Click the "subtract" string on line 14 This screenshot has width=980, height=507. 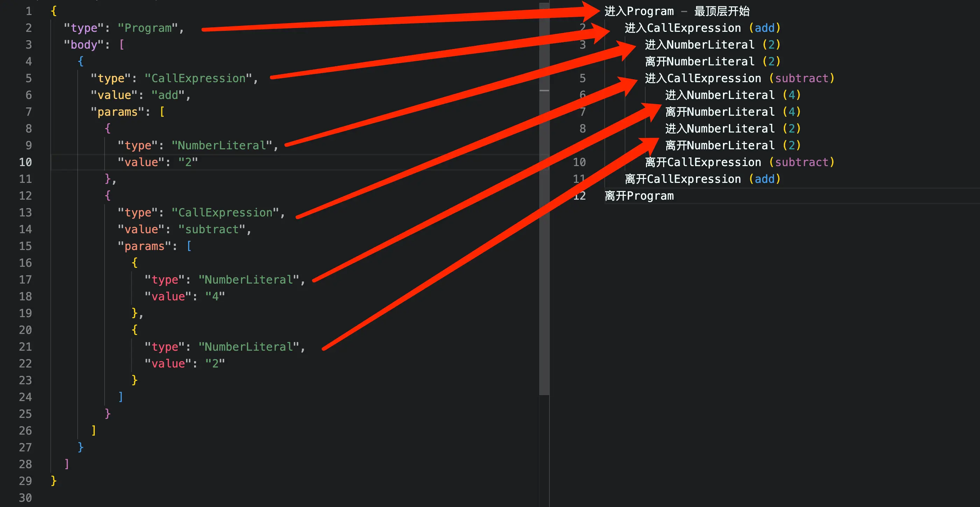pyautogui.click(x=212, y=229)
